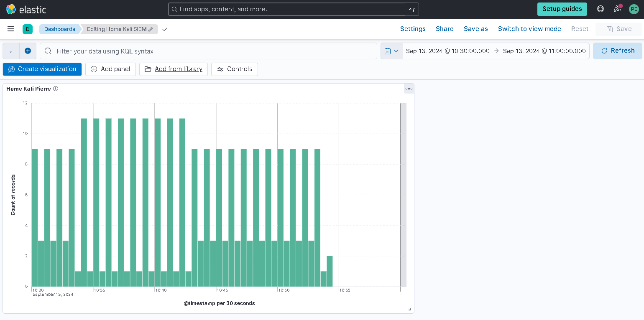Toggle the main navigation hamburger menu
Image resolution: width=644 pixels, height=320 pixels.
pyautogui.click(x=11, y=29)
